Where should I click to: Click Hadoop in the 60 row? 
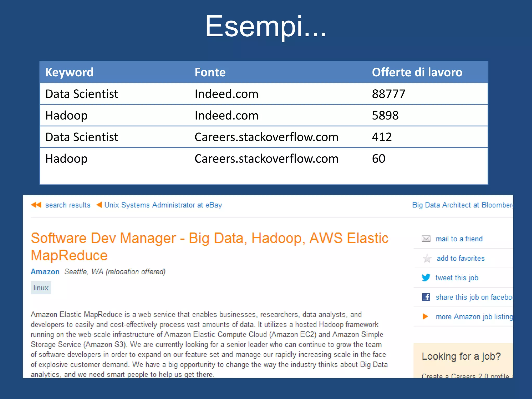point(66,158)
